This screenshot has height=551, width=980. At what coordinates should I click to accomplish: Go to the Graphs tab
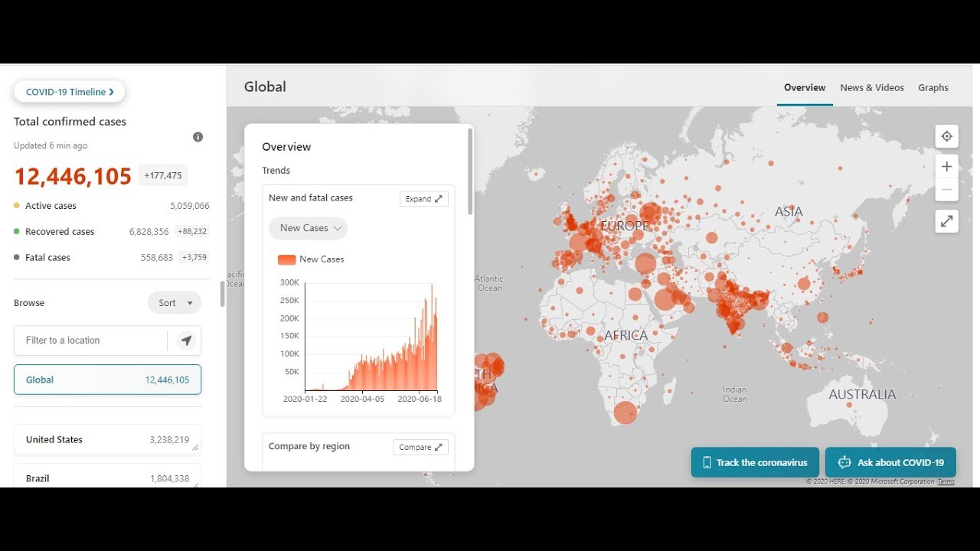[933, 87]
